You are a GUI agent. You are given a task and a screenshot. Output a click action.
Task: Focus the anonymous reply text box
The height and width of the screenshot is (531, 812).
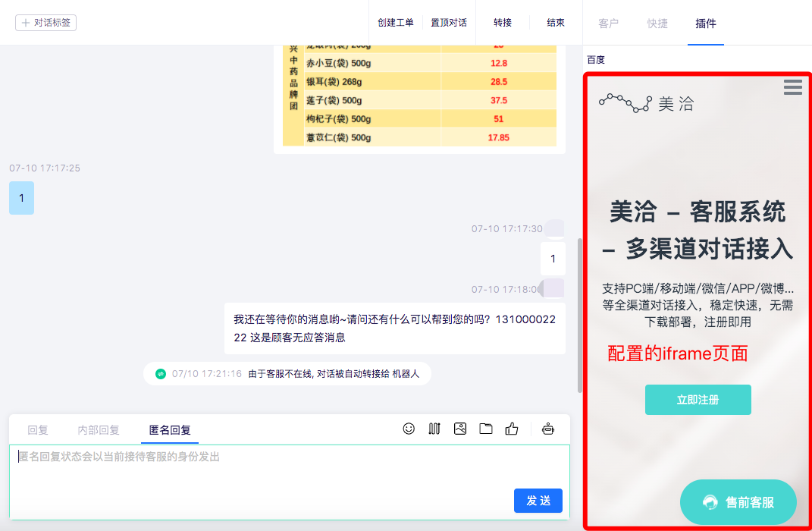pyautogui.click(x=290, y=482)
